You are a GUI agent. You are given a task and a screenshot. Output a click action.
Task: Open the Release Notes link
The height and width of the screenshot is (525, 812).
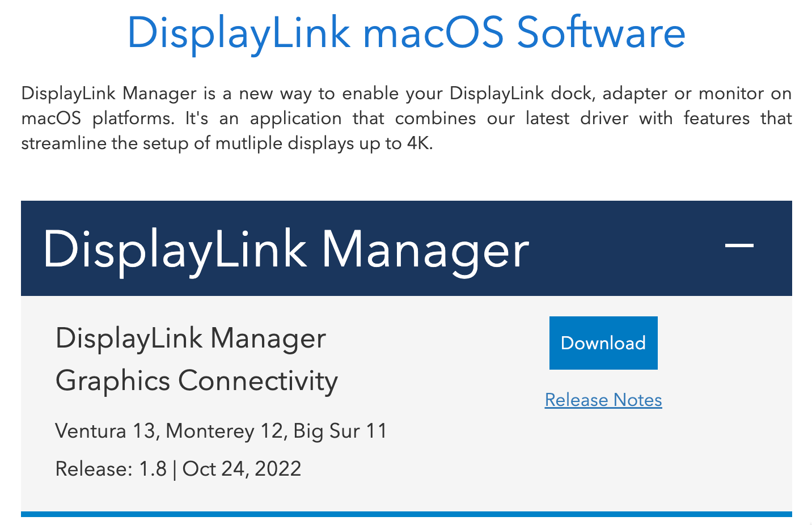(x=603, y=400)
